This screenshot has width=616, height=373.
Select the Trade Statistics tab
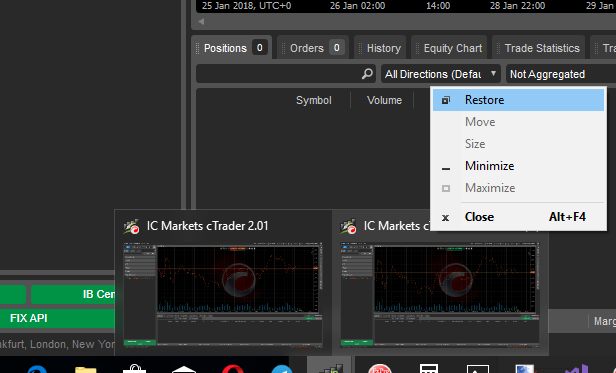[x=538, y=48]
